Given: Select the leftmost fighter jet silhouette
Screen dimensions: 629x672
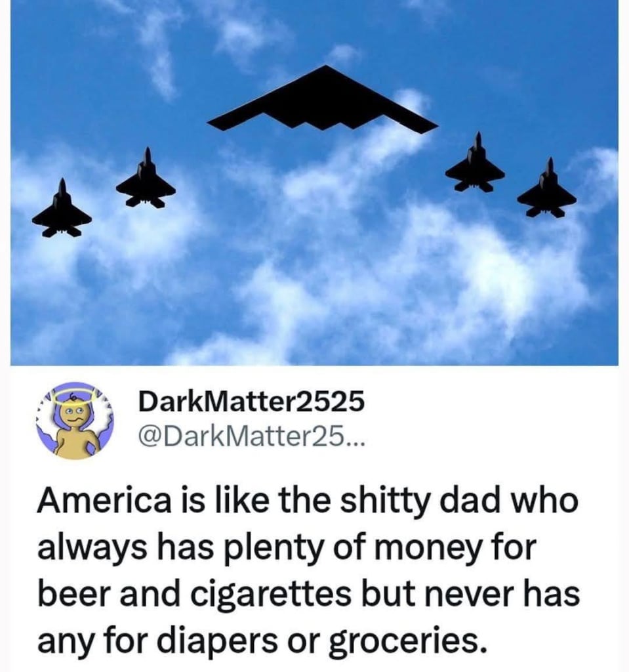Looking at the screenshot, I should pyautogui.click(x=62, y=208).
